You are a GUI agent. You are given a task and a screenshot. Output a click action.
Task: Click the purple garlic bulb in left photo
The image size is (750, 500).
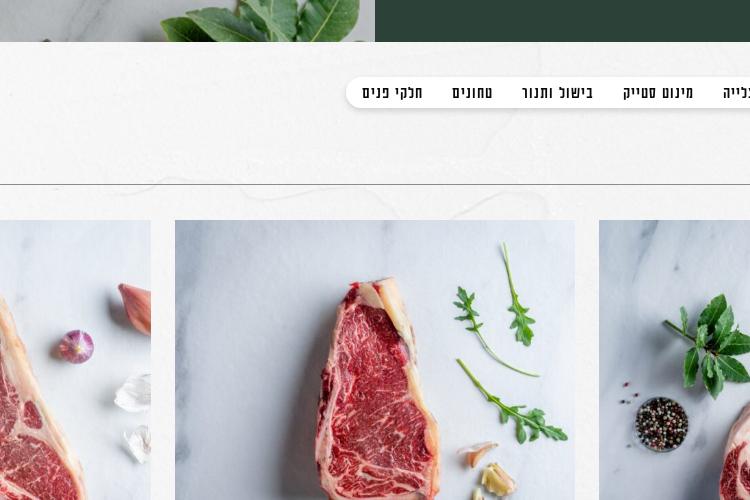77,346
